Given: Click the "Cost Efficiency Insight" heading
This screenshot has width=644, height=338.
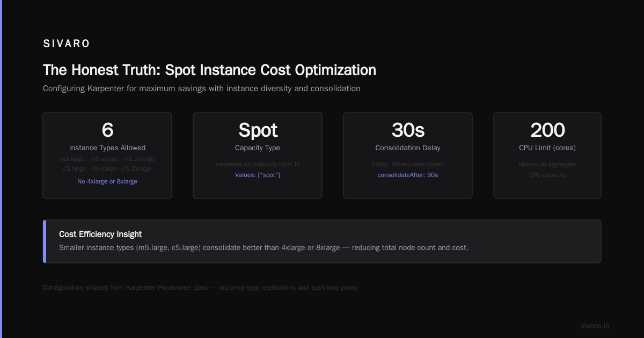Looking at the screenshot, I should coord(100,234).
